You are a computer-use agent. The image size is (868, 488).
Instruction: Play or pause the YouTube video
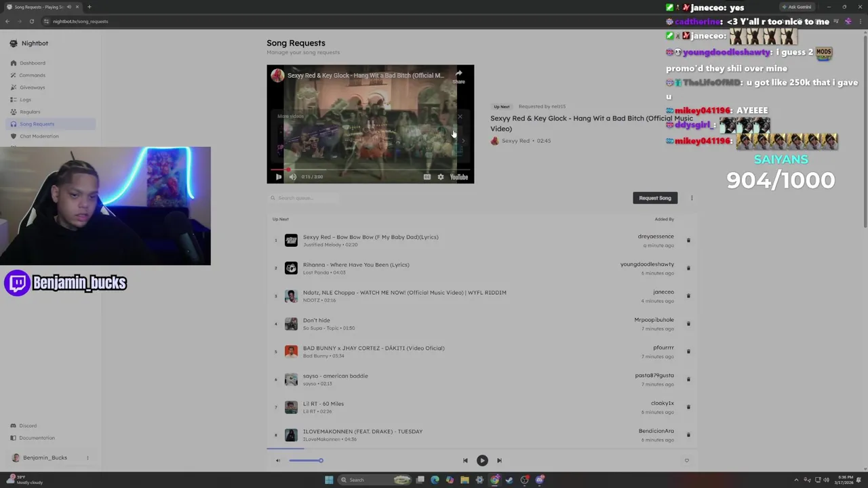tap(278, 177)
